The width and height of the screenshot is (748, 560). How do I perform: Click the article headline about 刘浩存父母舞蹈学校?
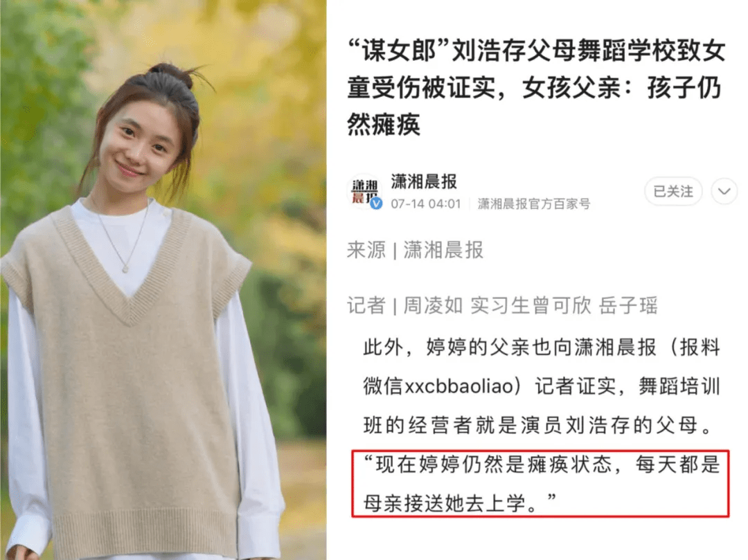[x=537, y=88]
